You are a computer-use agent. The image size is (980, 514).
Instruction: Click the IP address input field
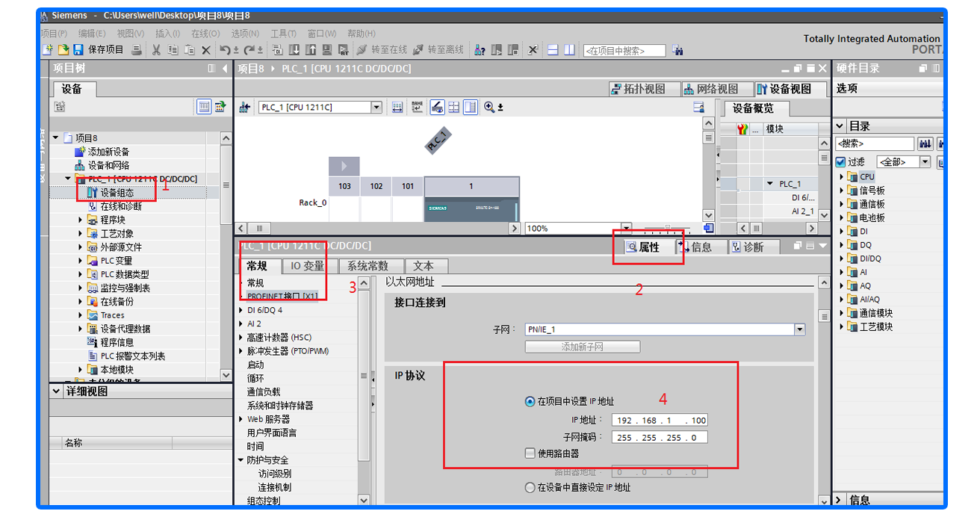660,420
